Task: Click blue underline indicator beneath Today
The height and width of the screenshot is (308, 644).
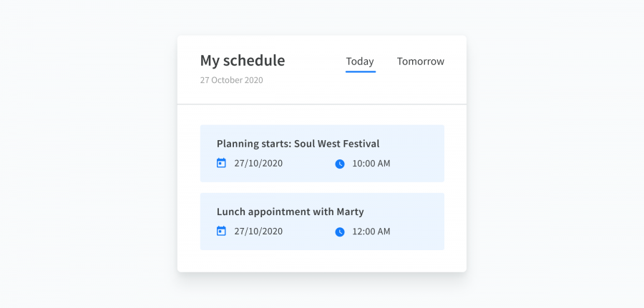Action: [x=361, y=71]
